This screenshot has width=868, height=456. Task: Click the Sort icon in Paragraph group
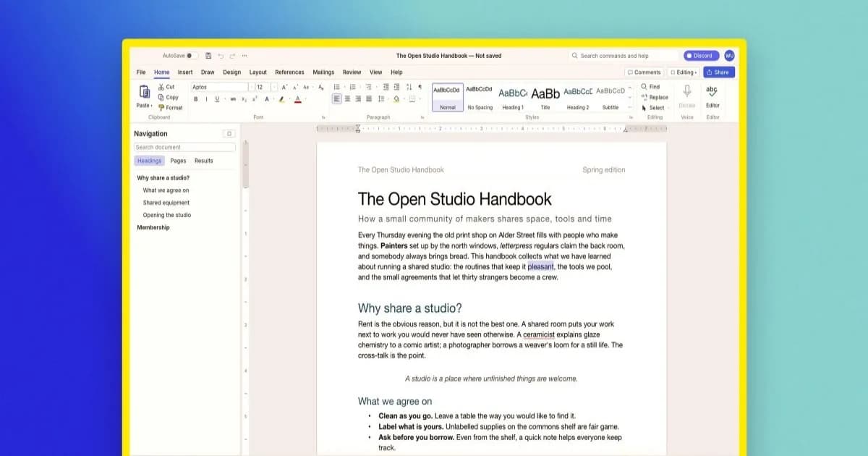click(x=409, y=87)
